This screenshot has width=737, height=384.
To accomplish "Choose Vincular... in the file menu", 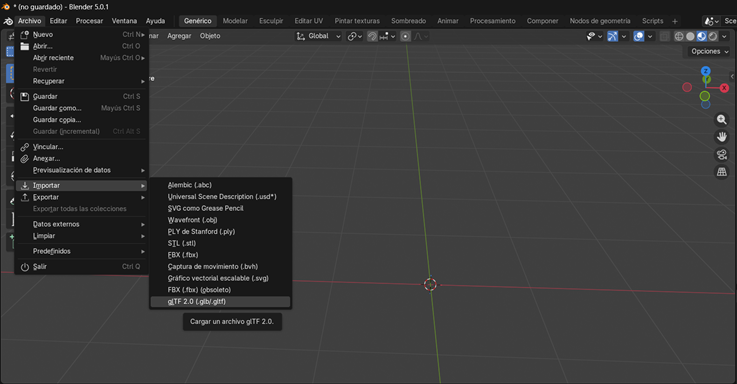I will coord(82,147).
